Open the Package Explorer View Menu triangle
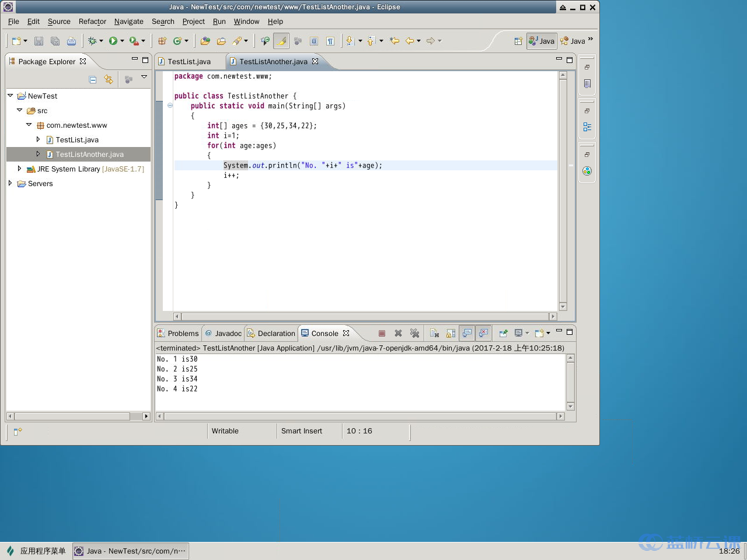 pyautogui.click(x=144, y=77)
